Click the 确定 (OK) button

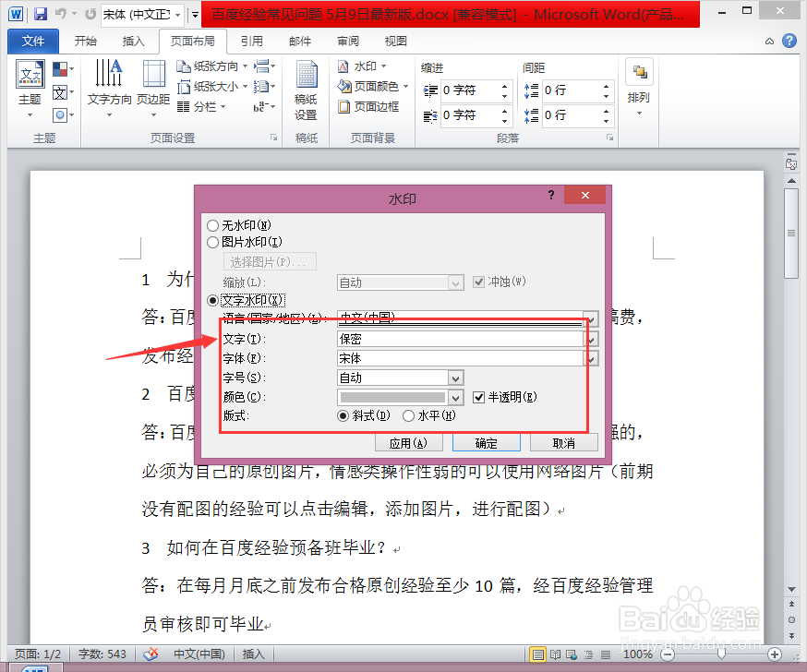coord(487,442)
